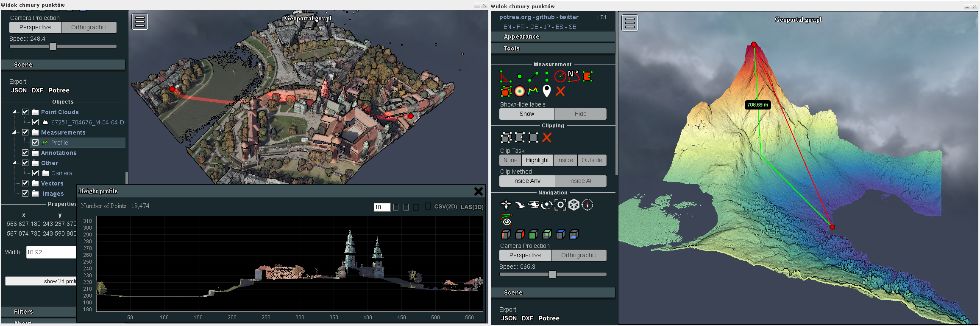This screenshot has height=326, width=980.
Task: Toggle the compass navigation icon
Action: pos(587,205)
